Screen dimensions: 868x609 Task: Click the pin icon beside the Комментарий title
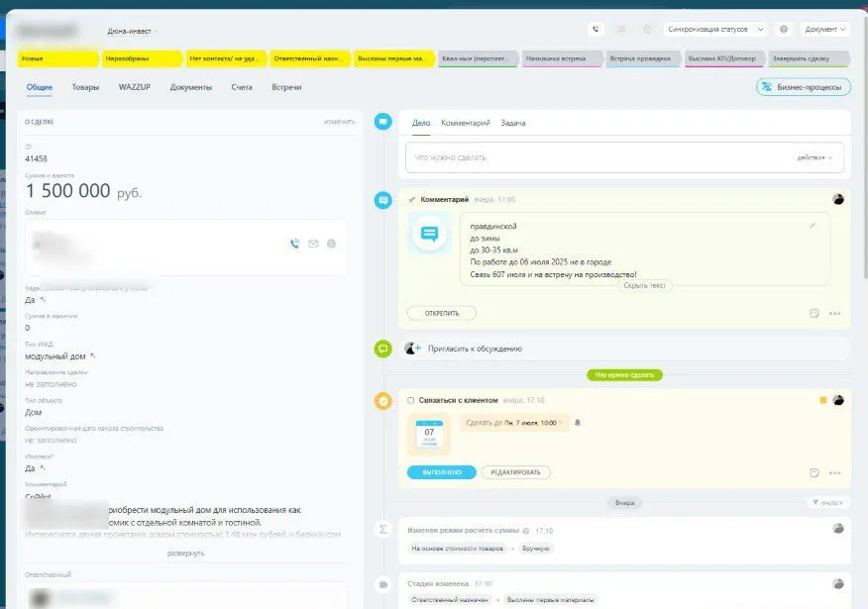tap(411, 200)
